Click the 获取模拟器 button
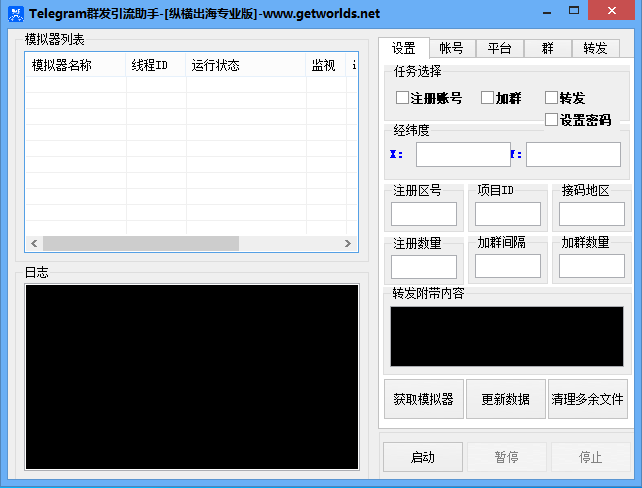The width and height of the screenshot is (642, 488). 424,399
